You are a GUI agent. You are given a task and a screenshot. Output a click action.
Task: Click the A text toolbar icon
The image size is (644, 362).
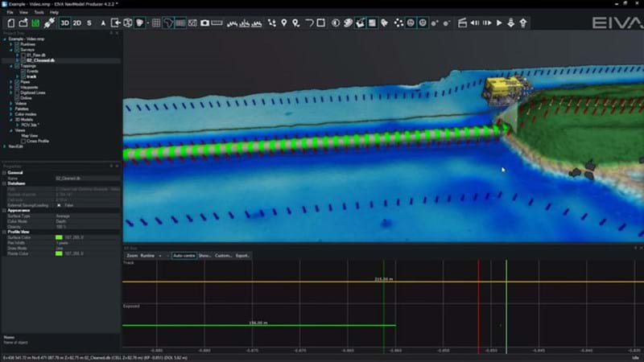click(103, 23)
